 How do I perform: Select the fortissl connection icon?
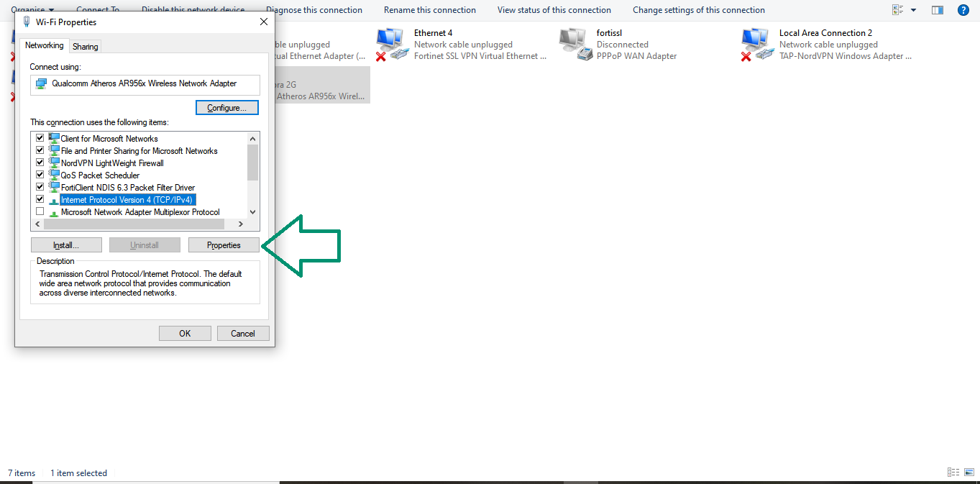click(x=573, y=43)
